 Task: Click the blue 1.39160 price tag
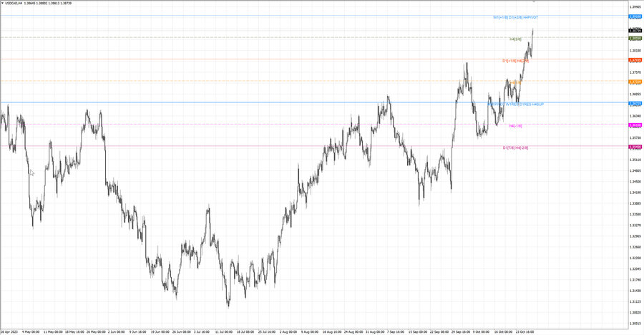click(635, 17)
